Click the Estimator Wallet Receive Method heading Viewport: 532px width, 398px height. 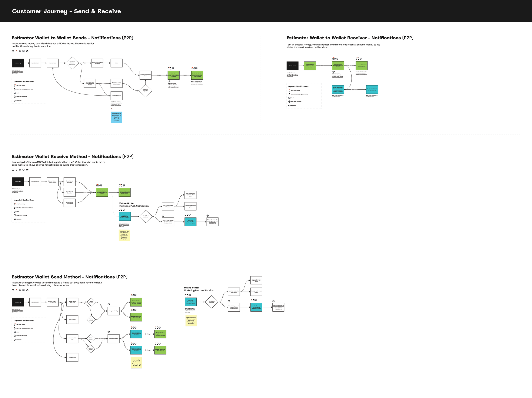click(73, 157)
